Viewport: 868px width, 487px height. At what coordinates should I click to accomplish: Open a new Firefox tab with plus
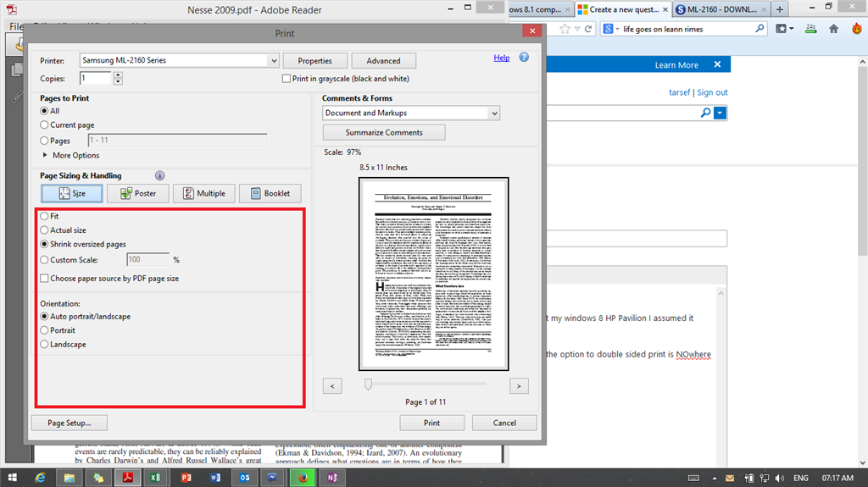coord(780,9)
